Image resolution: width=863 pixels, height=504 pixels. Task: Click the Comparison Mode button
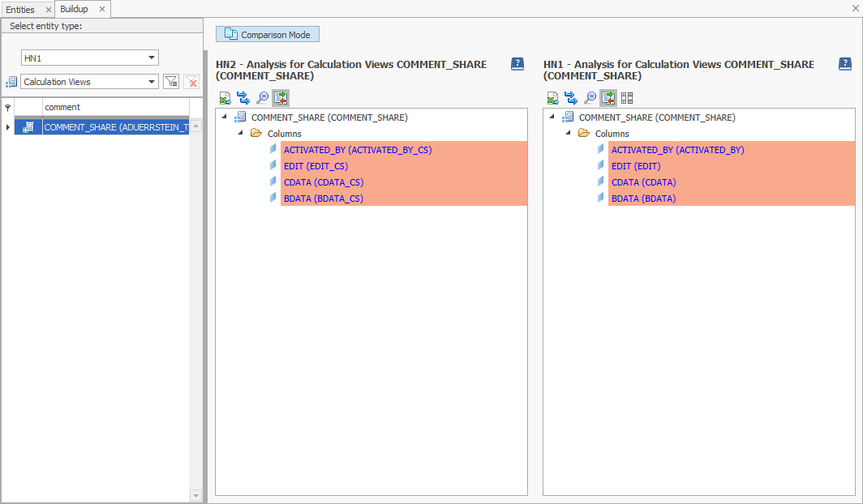tap(267, 34)
